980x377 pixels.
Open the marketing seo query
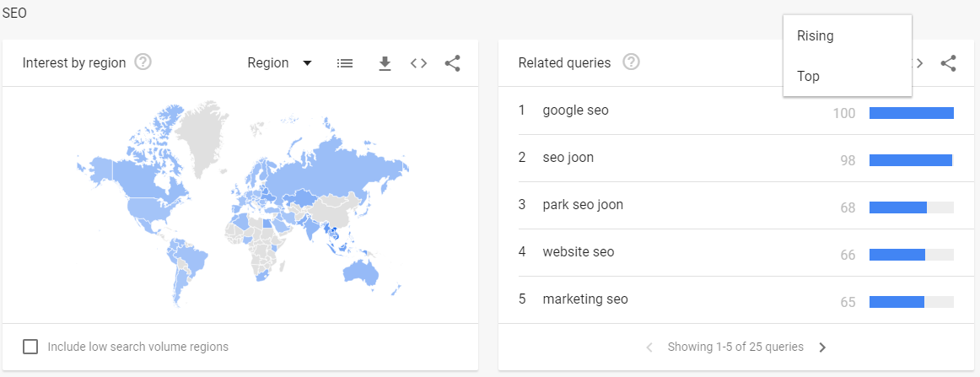pos(585,299)
